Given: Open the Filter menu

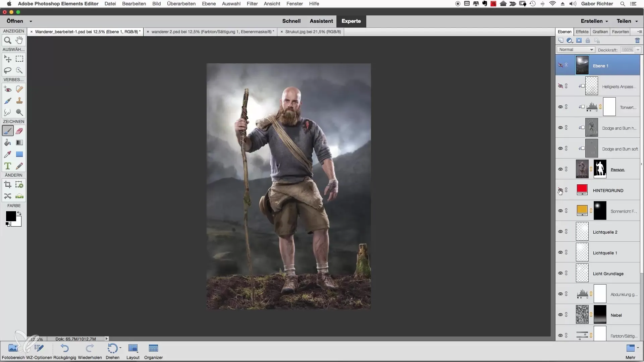Looking at the screenshot, I should [x=252, y=4].
